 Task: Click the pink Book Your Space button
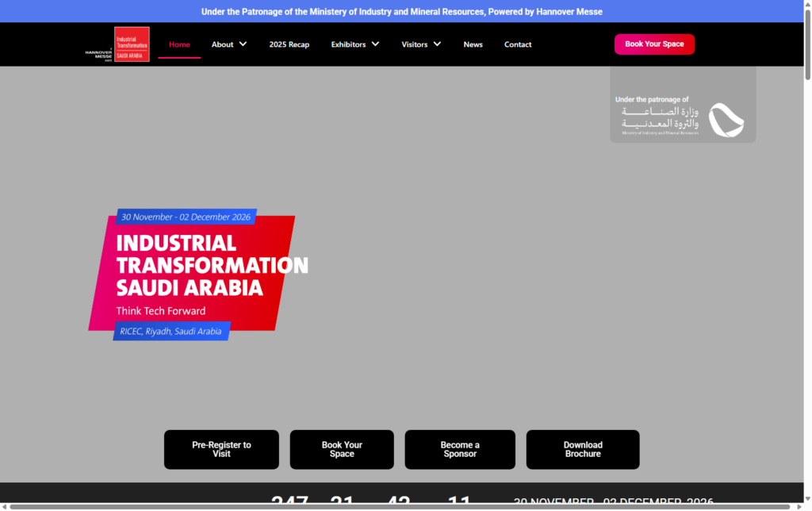(654, 44)
